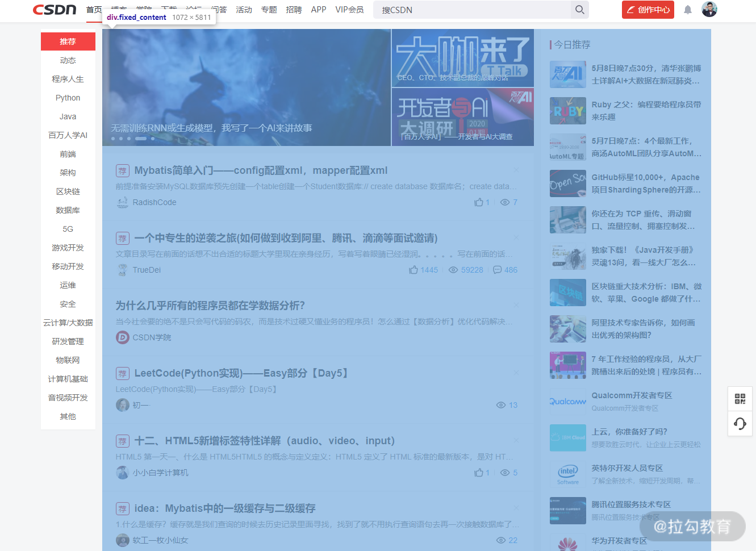The height and width of the screenshot is (551, 756).
Task: Open the APP nav item
Action: 319,10
